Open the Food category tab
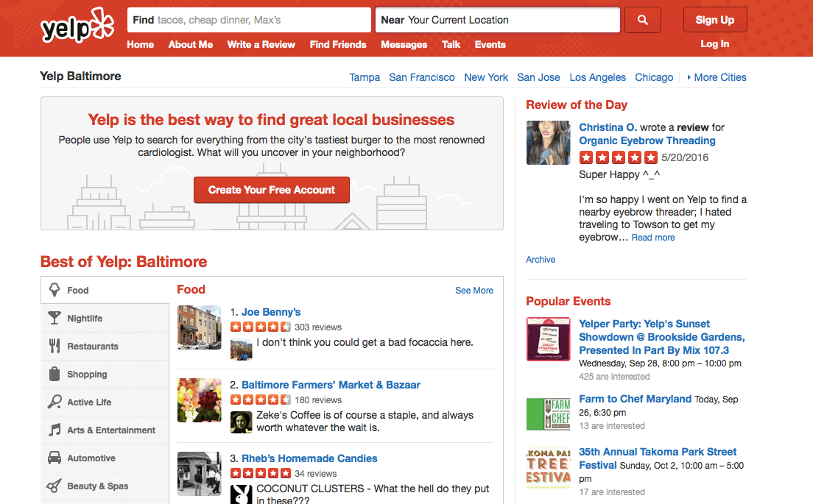This screenshot has height=504, width=813. [105, 290]
